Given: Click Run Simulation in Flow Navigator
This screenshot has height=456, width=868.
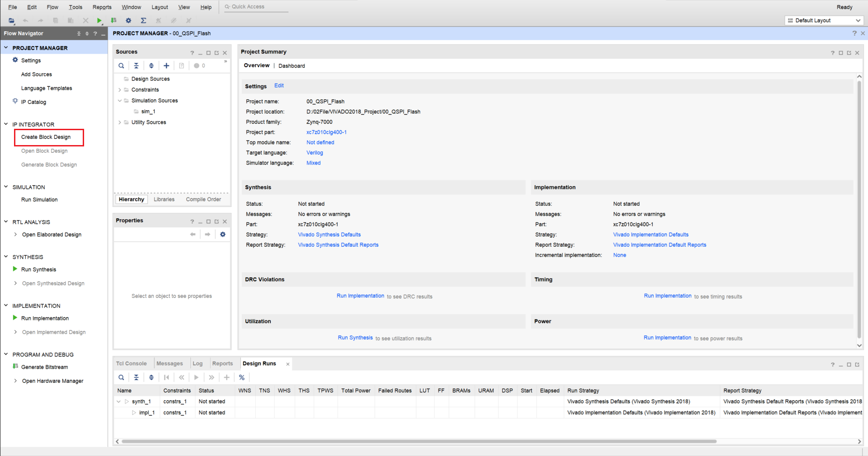Looking at the screenshot, I should click(x=39, y=200).
